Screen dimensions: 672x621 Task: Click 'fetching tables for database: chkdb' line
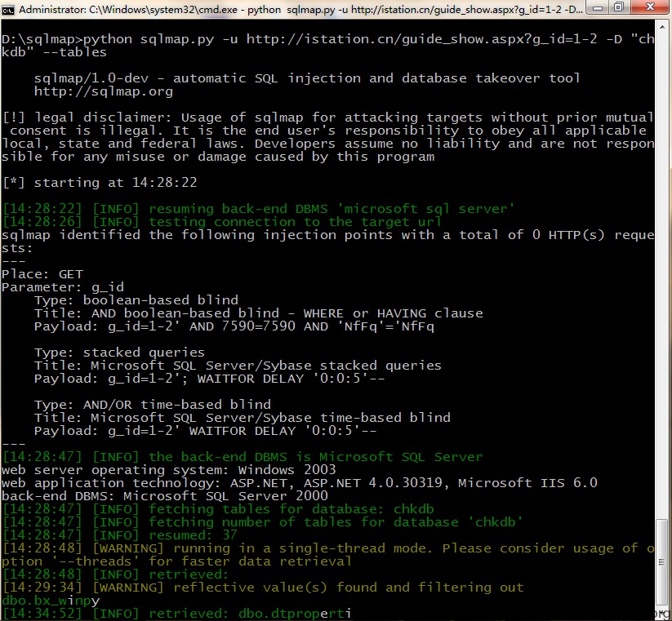click(x=218, y=508)
